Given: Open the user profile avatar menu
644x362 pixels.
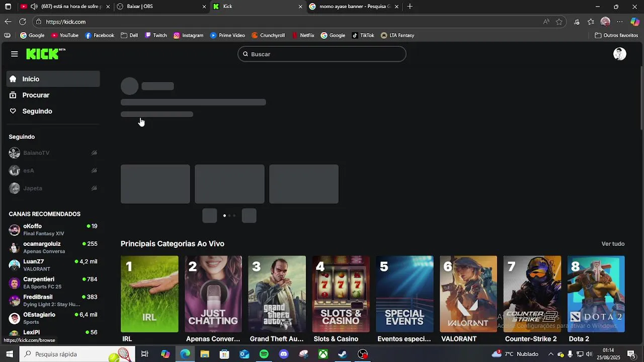Looking at the screenshot, I should coord(620,54).
